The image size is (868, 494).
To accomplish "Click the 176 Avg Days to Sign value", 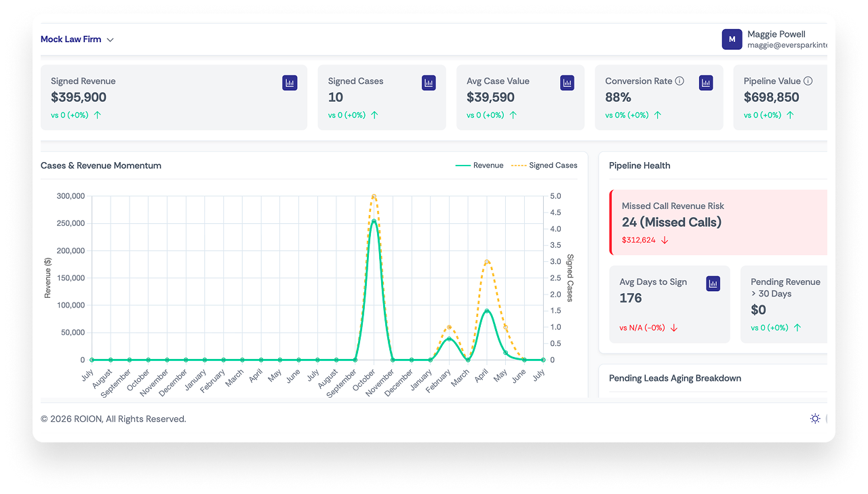I will [631, 298].
